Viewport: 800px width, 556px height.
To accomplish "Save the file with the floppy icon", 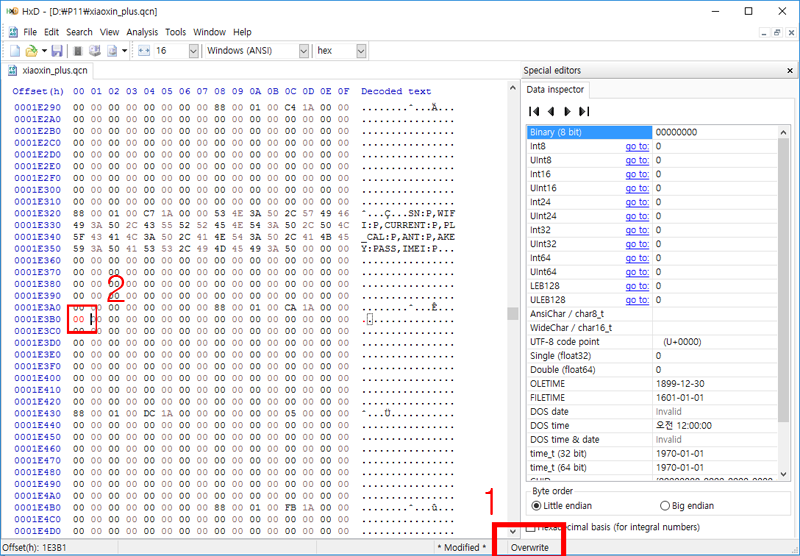I will pos(57,50).
